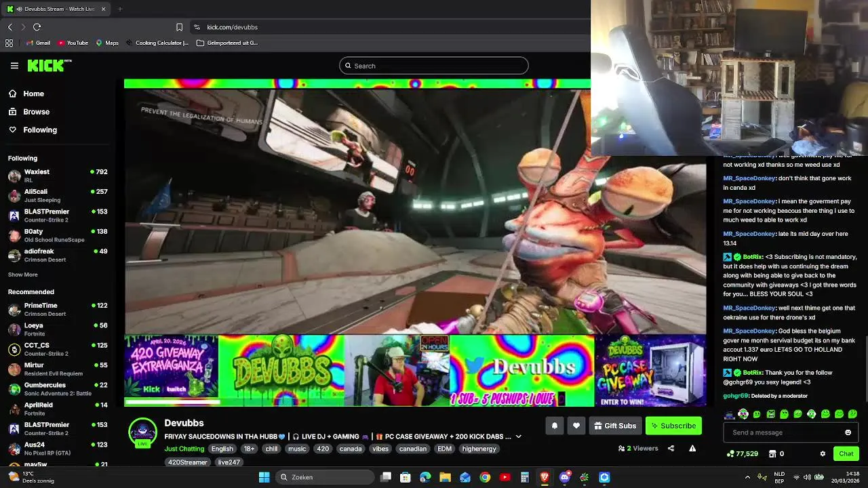Toggle stream notifications bell

554,426
